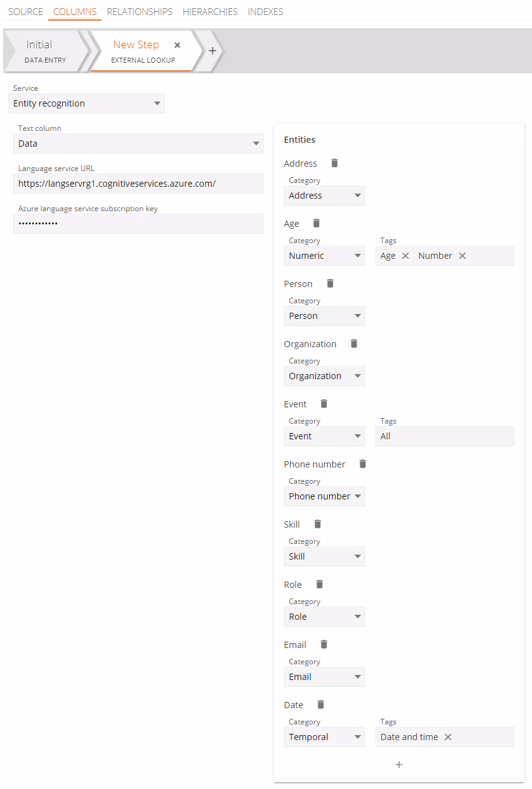The image size is (532, 789).
Task: Remove the Number tag
Action: [x=462, y=256]
